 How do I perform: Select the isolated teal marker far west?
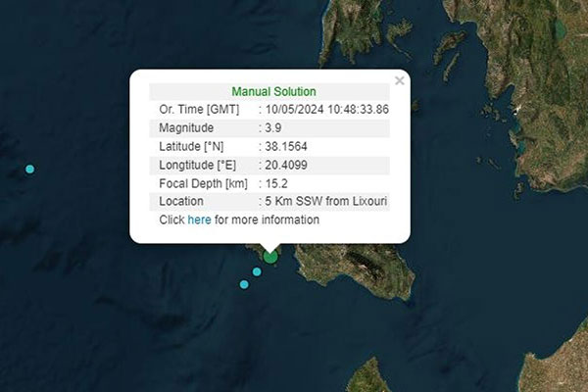(29, 170)
